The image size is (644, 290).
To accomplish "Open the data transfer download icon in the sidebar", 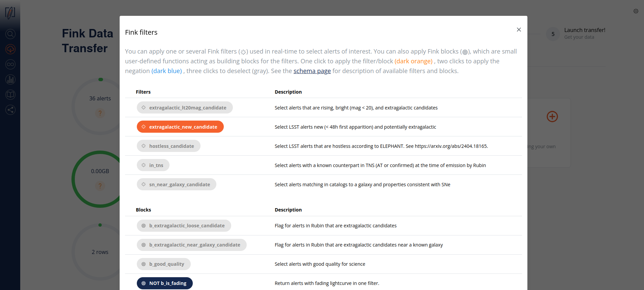I will coord(10,49).
